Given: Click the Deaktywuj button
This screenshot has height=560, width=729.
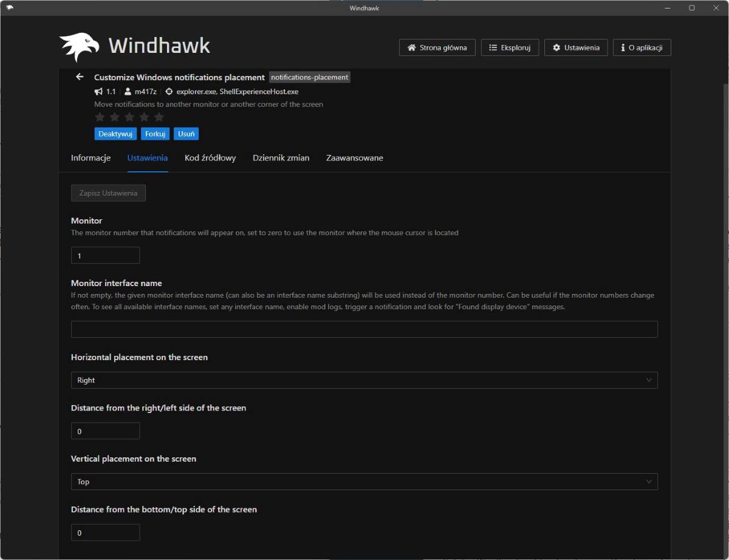Looking at the screenshot, I should [115, 134].
